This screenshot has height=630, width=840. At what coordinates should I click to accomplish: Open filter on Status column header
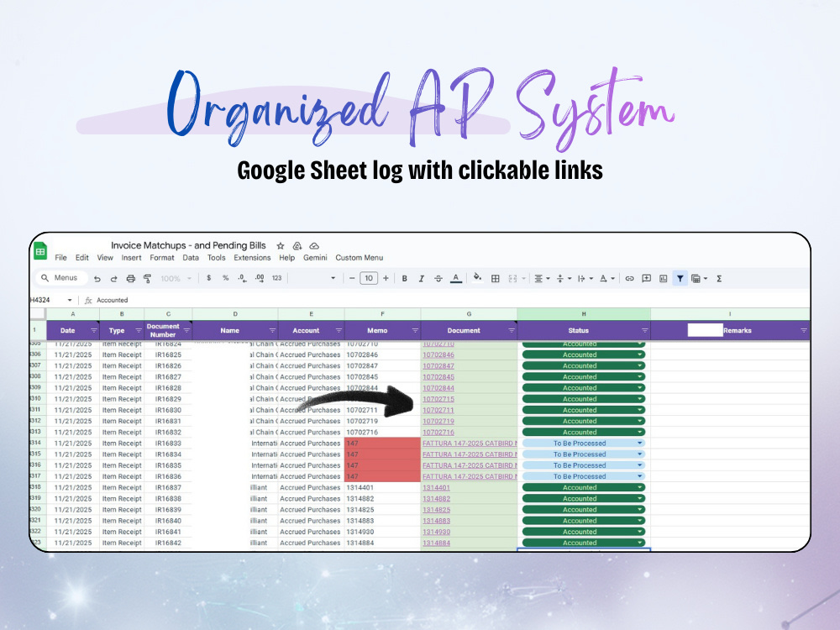pos(644,330)
